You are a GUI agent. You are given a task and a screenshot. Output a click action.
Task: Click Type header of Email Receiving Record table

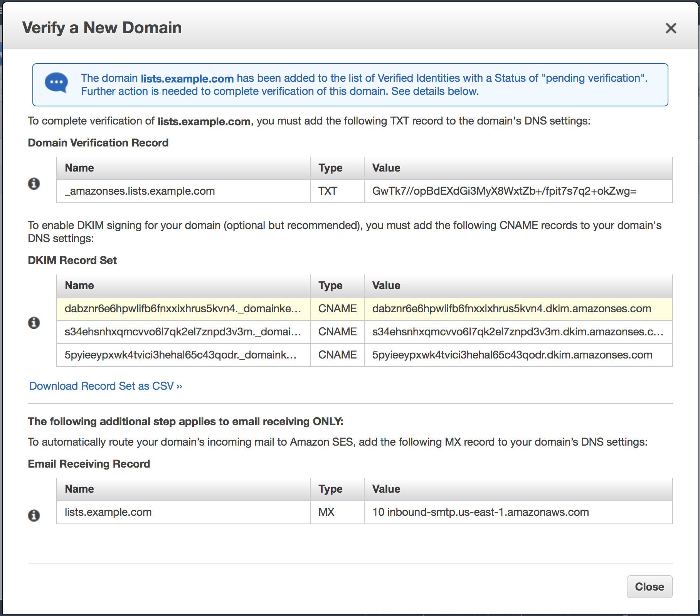[x=337, y=489]
